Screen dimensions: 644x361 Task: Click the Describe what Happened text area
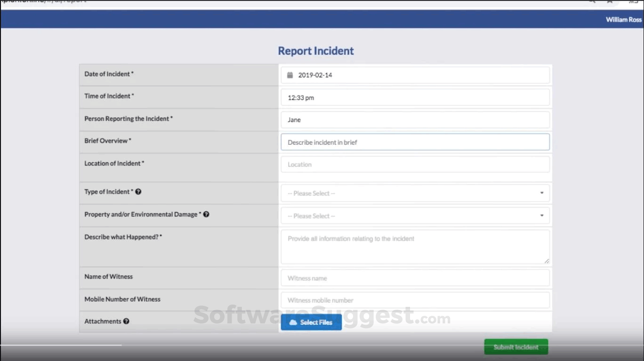click(415, 246)
